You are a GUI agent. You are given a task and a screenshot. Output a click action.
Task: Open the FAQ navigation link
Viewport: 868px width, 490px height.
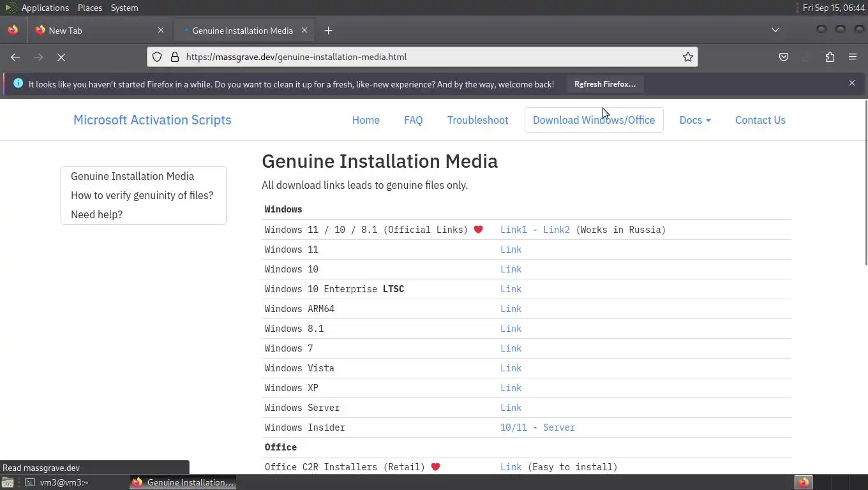(413, 120)
